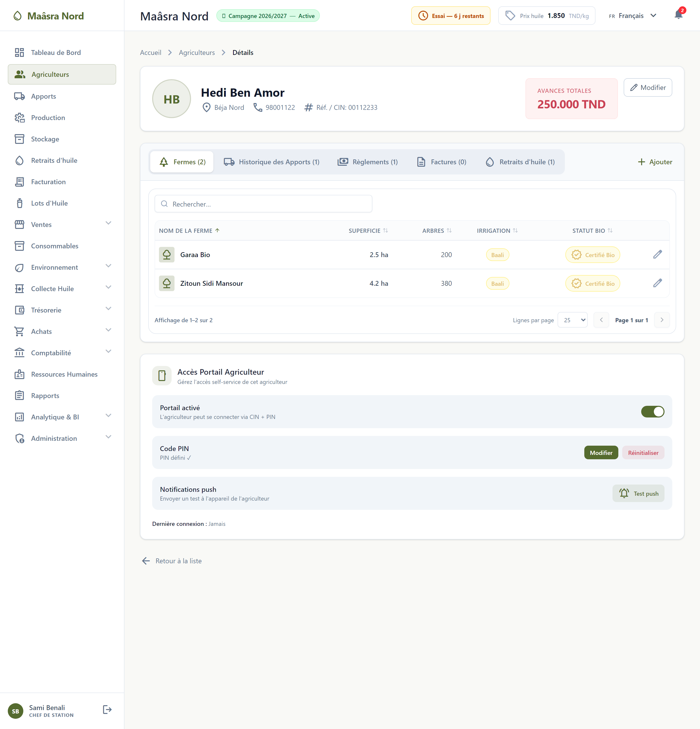Go to next page arrow
Image resolution: width=700 pixels, height=729 pixels.
[x=662, y=320]
